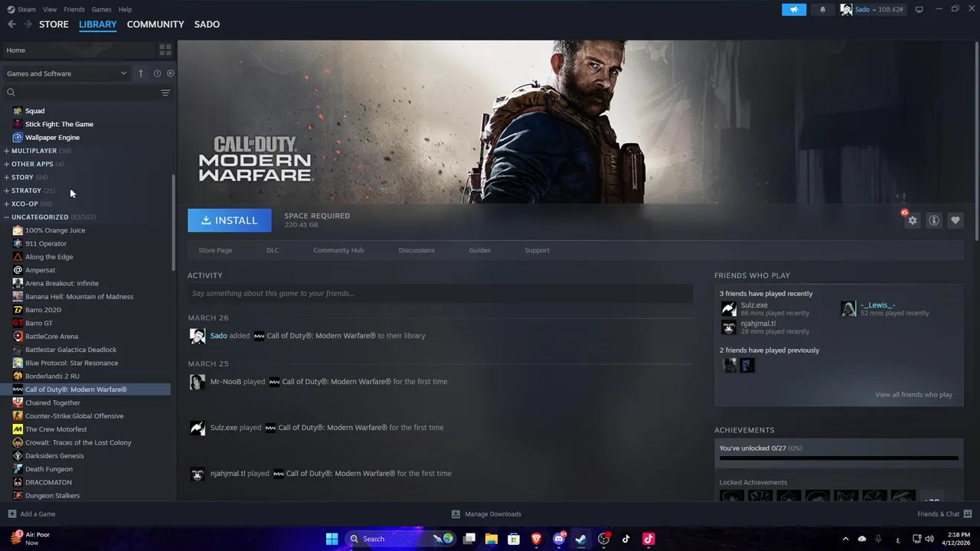Image resolution: width=980 pixels, height=551 pixels.
Task: Click the -_Lewis_- friend avatar
Action: (848, 309)
